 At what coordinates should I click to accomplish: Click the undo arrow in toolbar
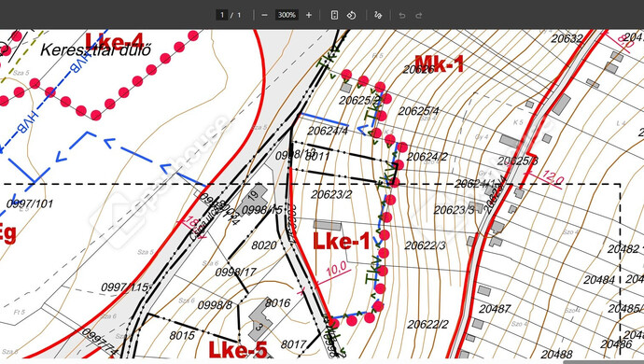402,15
